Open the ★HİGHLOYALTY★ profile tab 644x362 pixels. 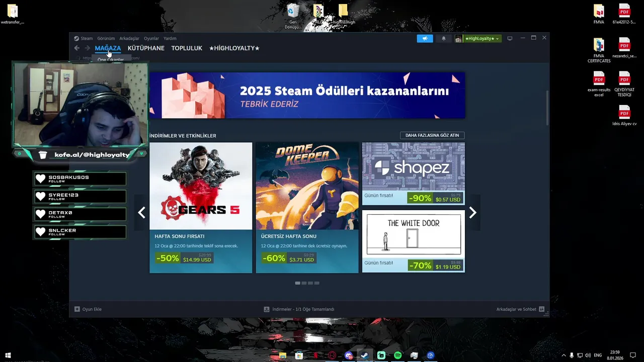tap(234, 48)
